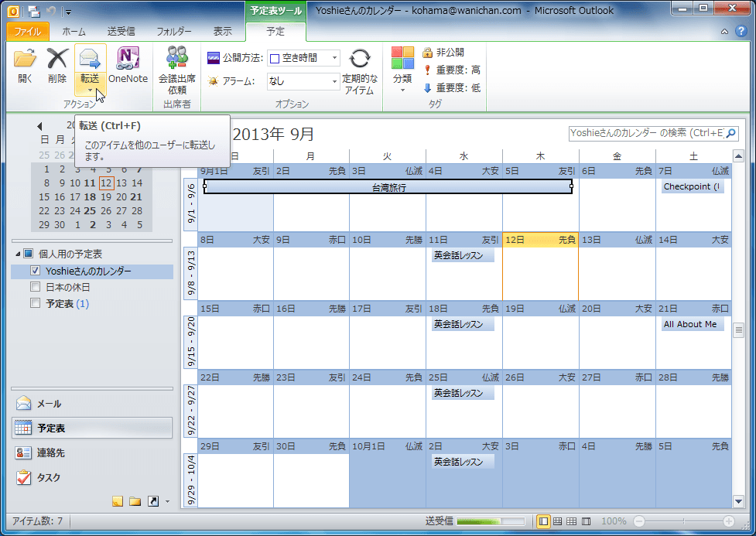756x536 pixels.
Task: Open the 公開方法 空き時間 dropdown
Action: [334, 58]
